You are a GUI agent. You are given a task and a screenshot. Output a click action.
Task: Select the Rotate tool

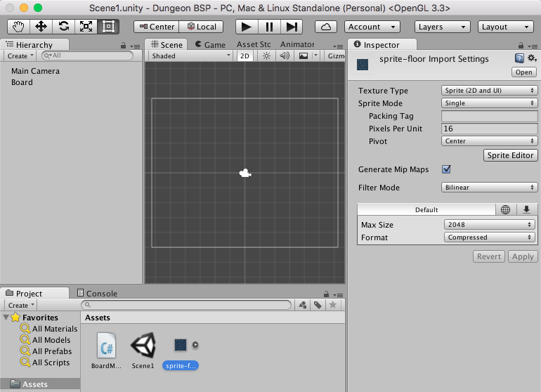pyautogui.click(x=63, y=27)
